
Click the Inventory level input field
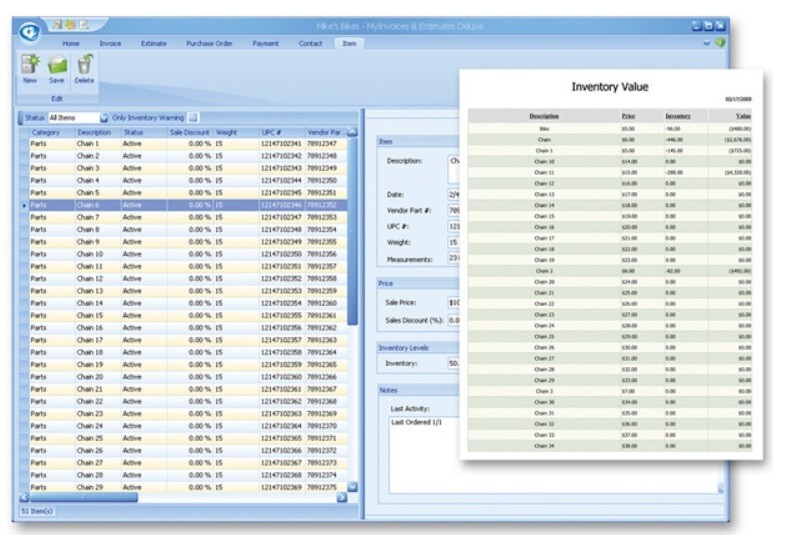click(x=454, y=363)
